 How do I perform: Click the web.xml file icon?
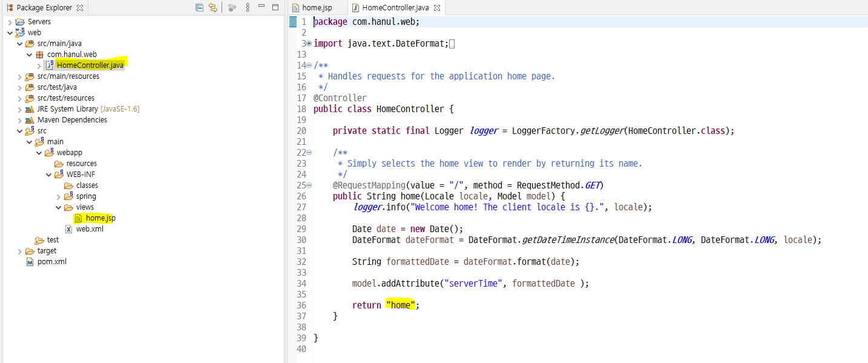68,229
